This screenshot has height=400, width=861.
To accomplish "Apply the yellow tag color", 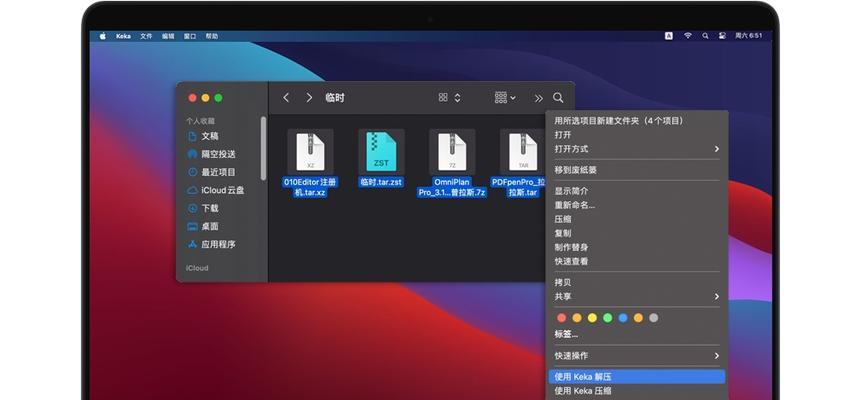I will [592, 318].
